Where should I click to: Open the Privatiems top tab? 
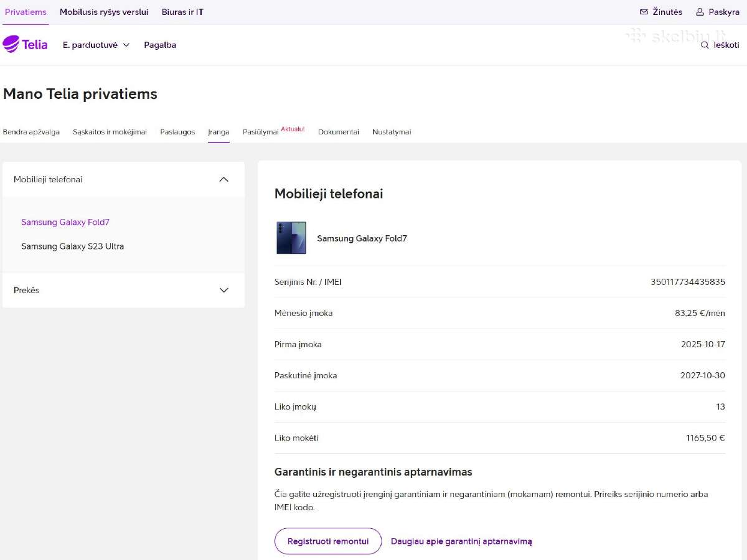[26, 12]
